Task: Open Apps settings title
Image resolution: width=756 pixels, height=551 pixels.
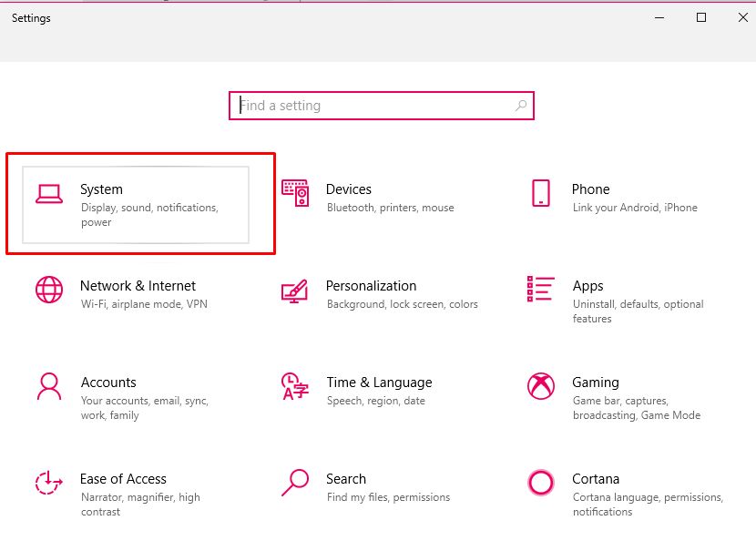Action: pyautogui.click(x=587, y=286)
